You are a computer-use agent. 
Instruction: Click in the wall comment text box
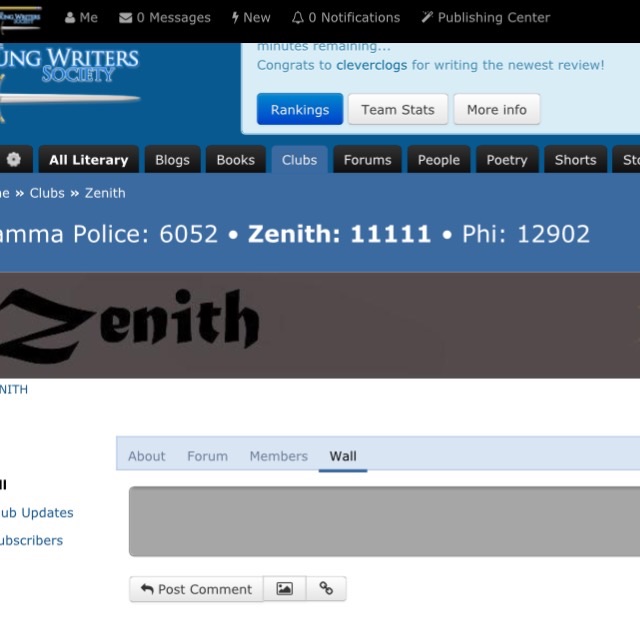384,521
